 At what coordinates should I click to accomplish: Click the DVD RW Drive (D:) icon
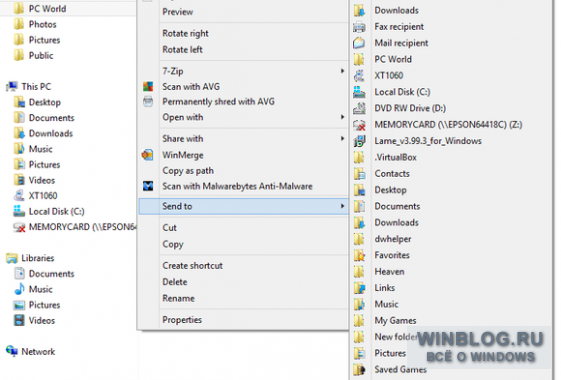click(359, 108)
